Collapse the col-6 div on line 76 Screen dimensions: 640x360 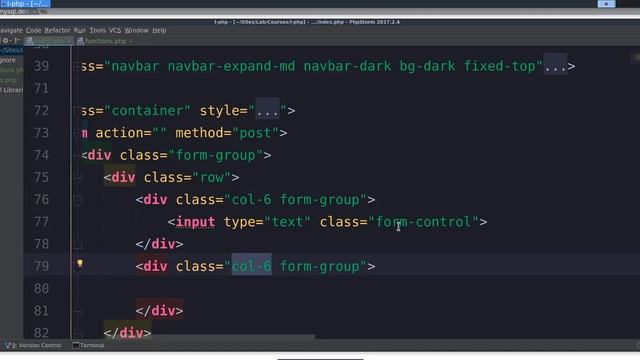point(78,200)
